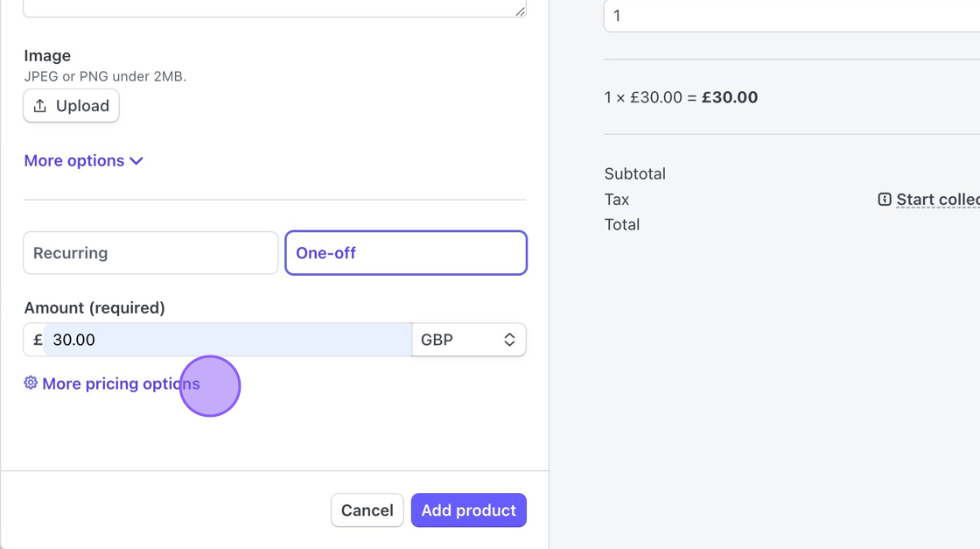The width and height of the screenshot is (980, 549).
Task: Click into the description textarea
Action: tap(274, 7)
